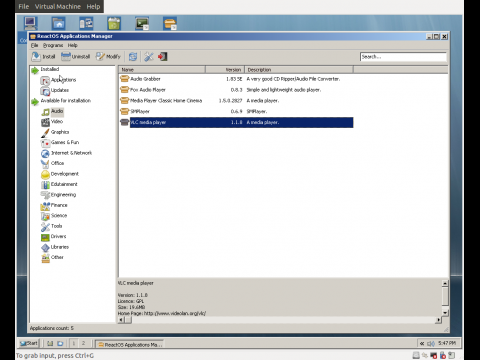Click the Audio music note icon
Viewport: 480px width, 360px height.
pyautogui.click(x=45, y=112)
